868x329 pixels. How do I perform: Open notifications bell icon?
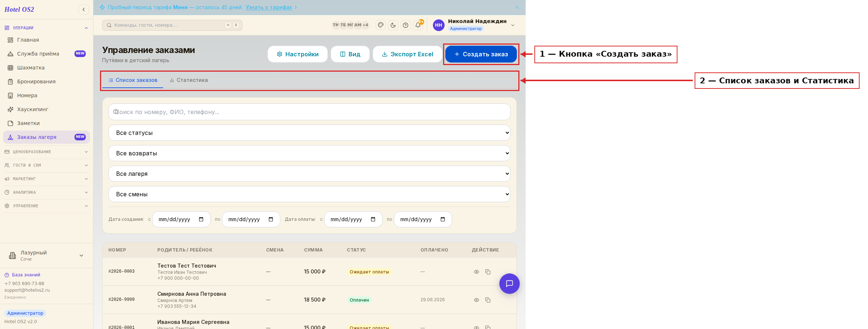pos(418,25)
